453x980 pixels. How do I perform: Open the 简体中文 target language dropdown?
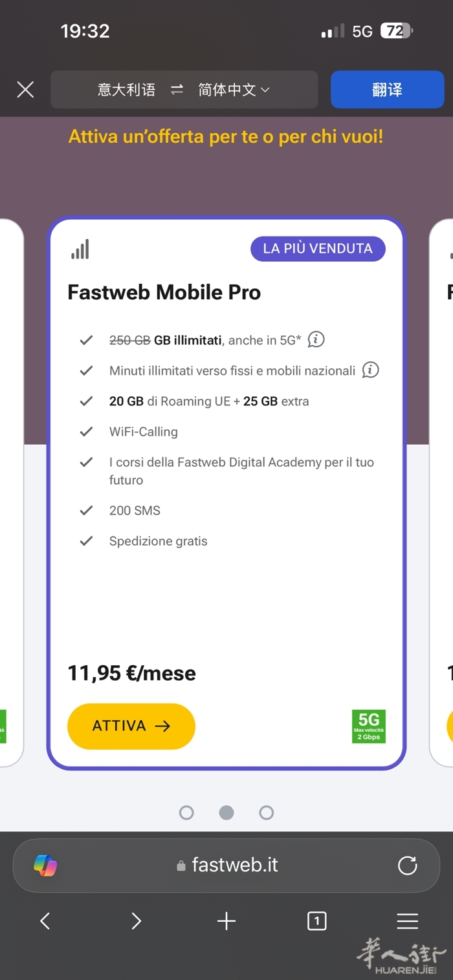[x=234, y=90]
